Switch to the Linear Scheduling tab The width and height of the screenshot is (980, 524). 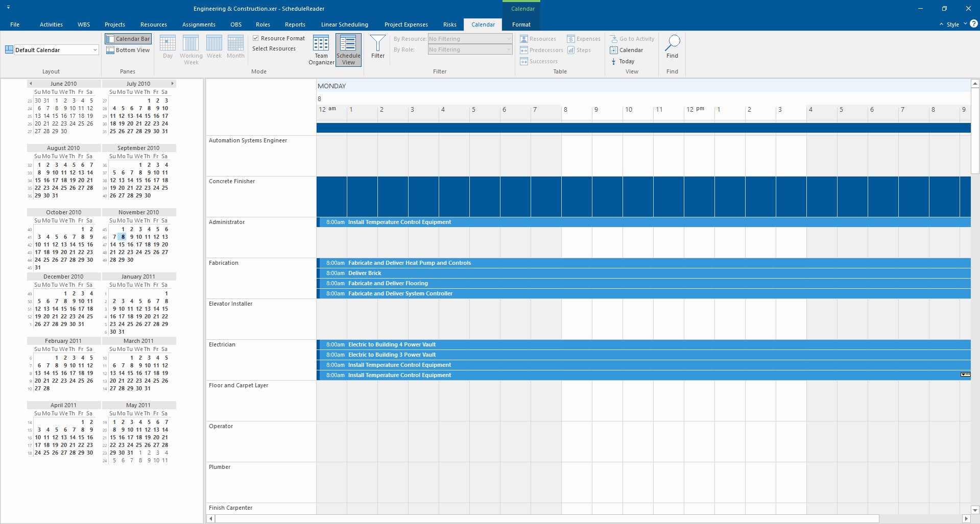point(344,24)
